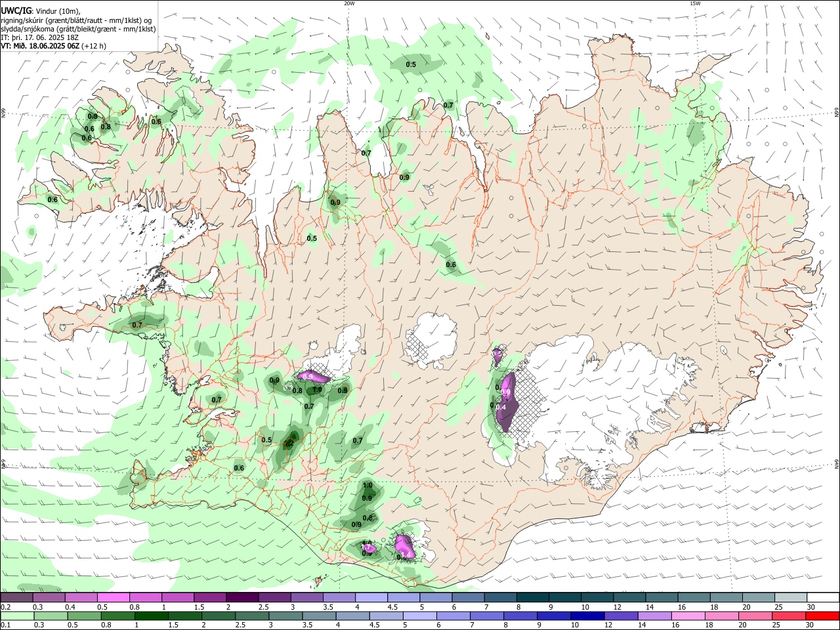Click the '1.2' precipitation value on the map
The image size is (840, 630).
click(289, 444)
